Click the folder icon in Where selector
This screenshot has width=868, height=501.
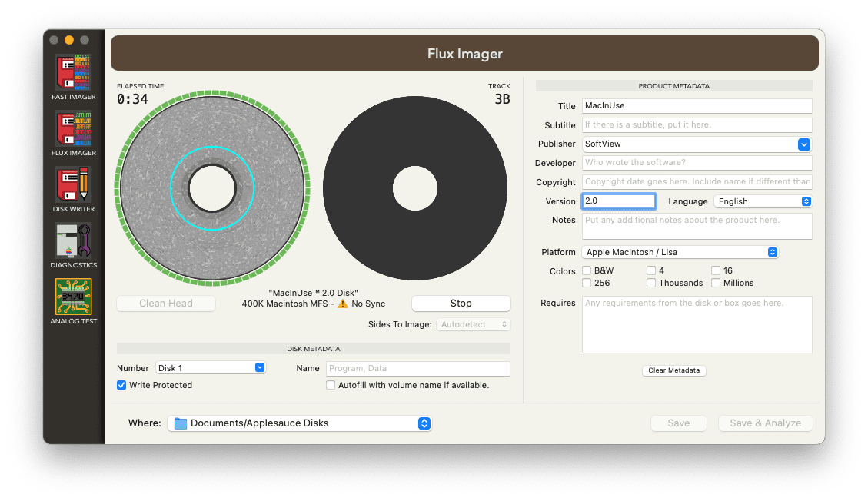click(181, 423)
